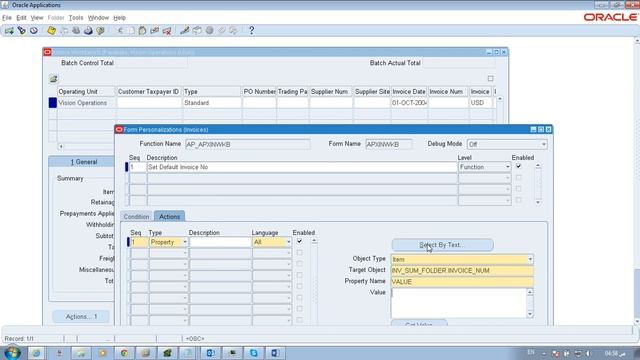640x360 pixels.
Task: Select the Actions tab
Action: coord(169,216)
